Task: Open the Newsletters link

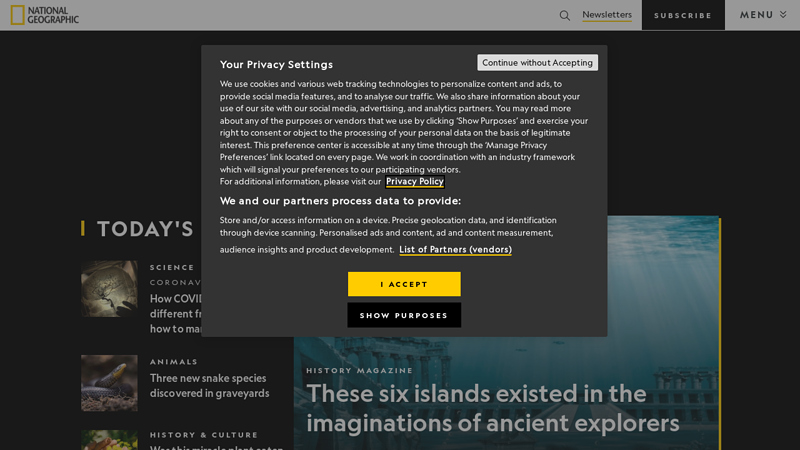Action: 607,15
